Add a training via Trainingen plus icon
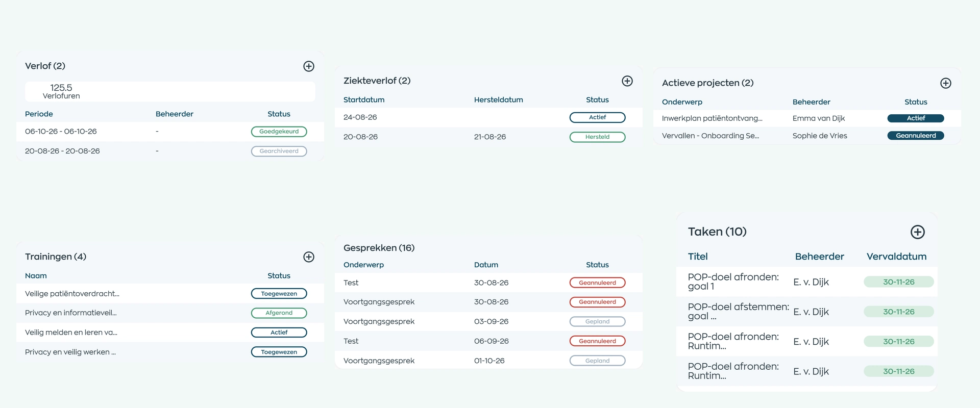Image resolution: width=980 pixels, height=408 pixels. coord(309,257)
